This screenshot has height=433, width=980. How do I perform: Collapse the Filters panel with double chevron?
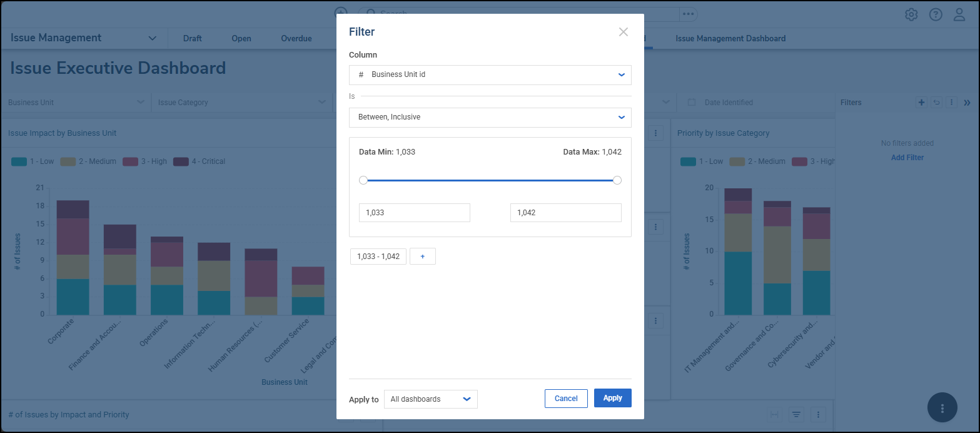point(967,103)
